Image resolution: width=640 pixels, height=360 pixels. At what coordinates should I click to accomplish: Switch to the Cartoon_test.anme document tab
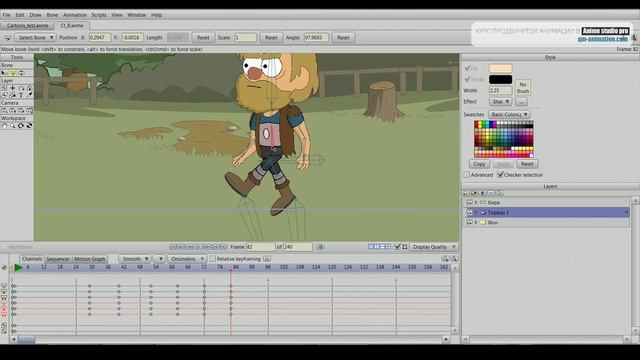[27, 26]
